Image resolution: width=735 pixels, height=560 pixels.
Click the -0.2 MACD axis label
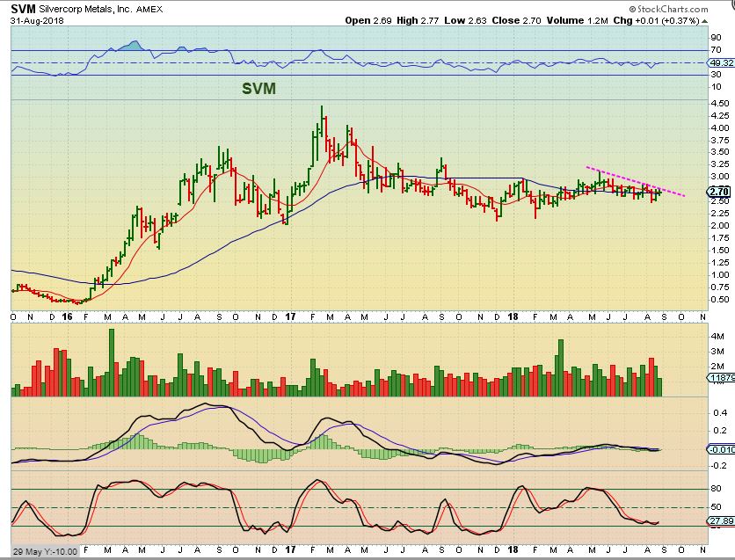click(718, 466)
